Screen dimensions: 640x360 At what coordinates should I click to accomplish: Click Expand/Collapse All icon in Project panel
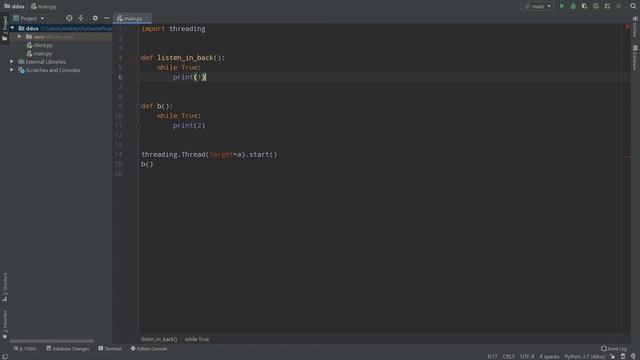80,18
